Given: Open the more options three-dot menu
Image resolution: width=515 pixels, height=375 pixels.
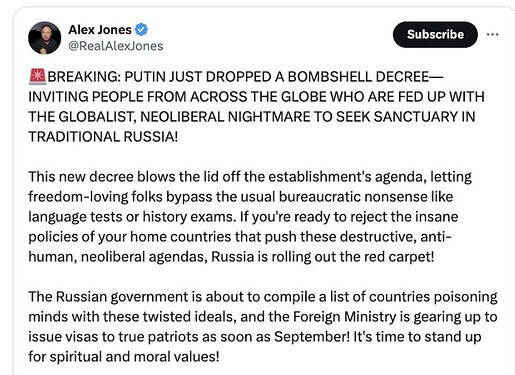Looking at the screenshot, I should point(492,34).
